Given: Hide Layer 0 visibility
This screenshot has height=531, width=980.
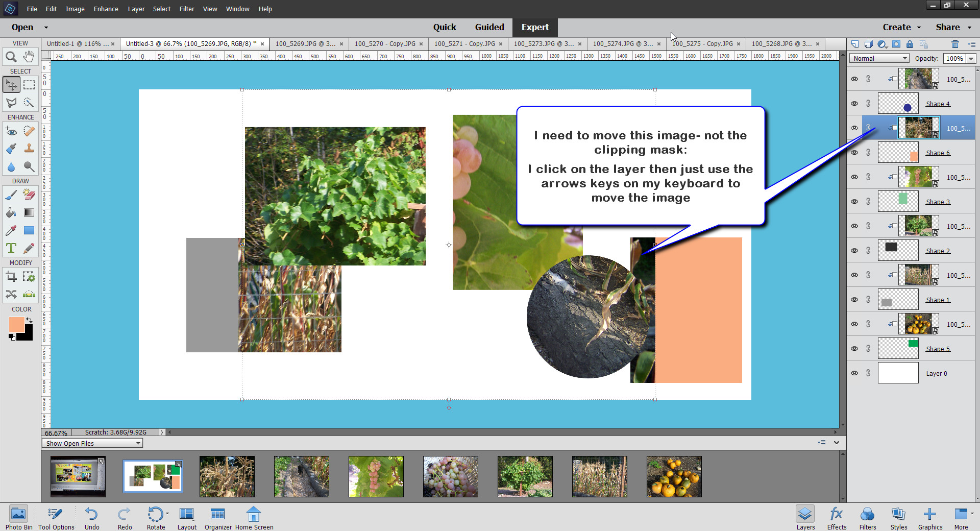Looking at the screenshot, I should coord(854,373).
